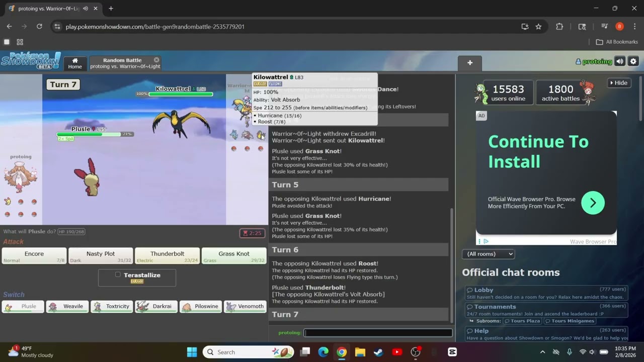644x362 pixels.
Task: Show hidden system tray icons
Action: point(542,352)
